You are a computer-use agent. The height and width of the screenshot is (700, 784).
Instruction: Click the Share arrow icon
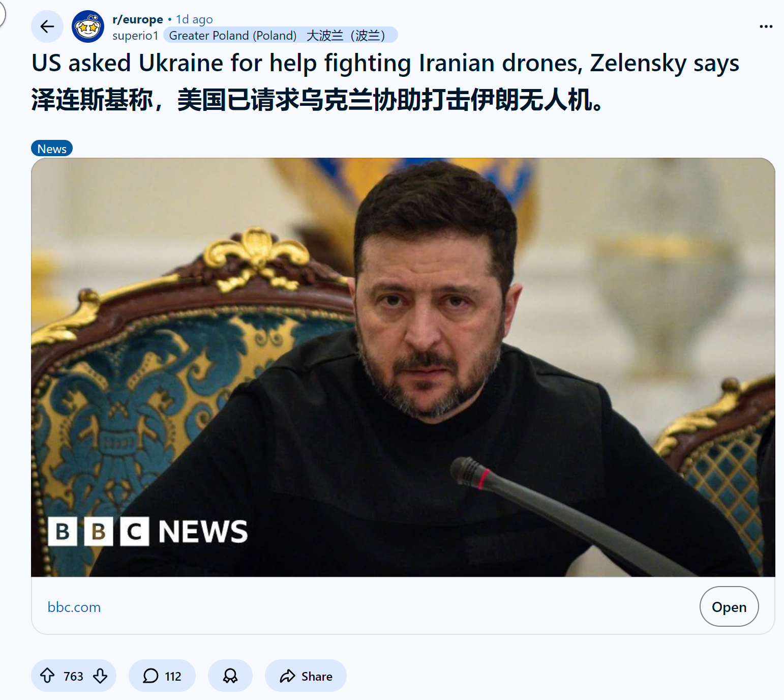[x=287, y=676]
